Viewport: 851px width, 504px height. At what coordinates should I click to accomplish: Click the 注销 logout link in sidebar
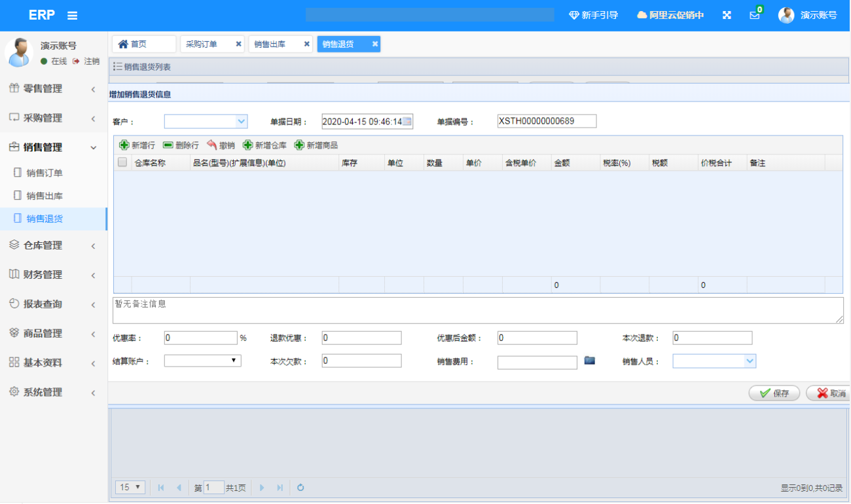coord(86,61)
